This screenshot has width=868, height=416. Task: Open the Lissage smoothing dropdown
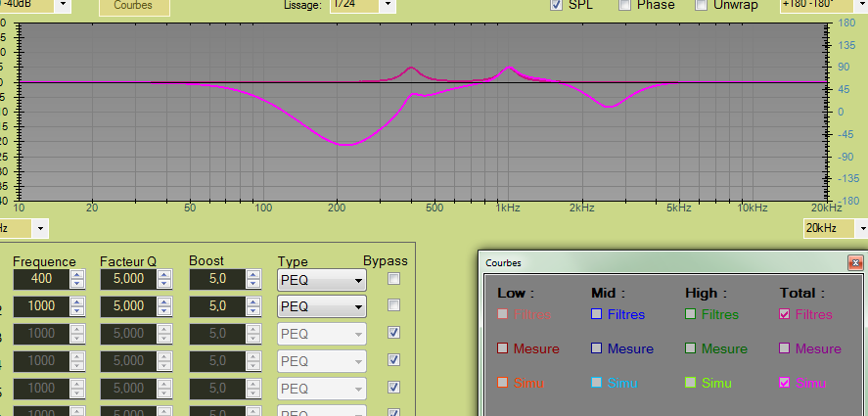[387, 5]
